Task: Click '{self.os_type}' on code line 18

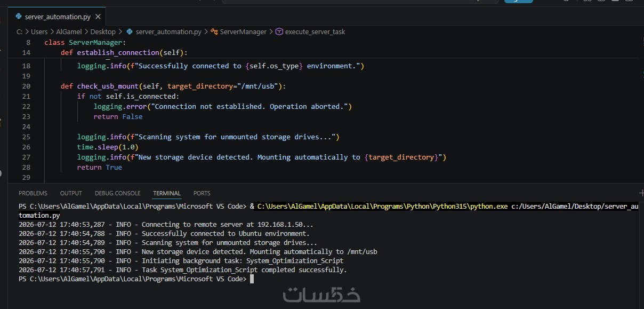Action: [274, 66]
